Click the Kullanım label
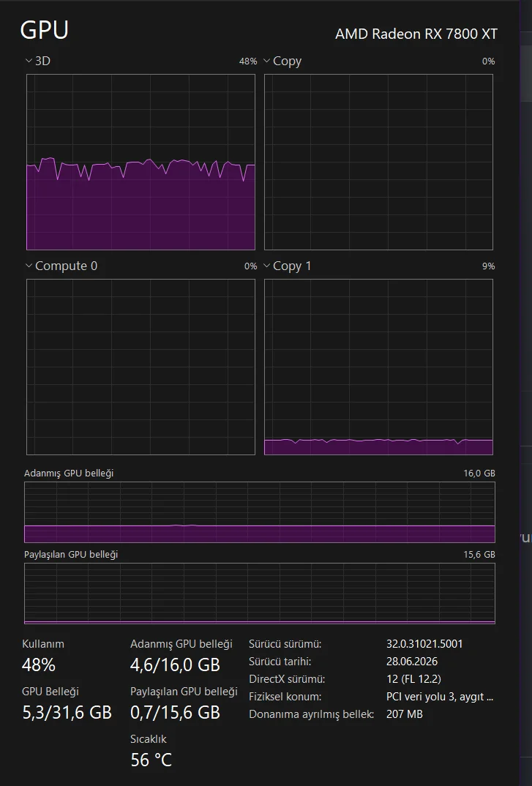 [x=43, y=644]
